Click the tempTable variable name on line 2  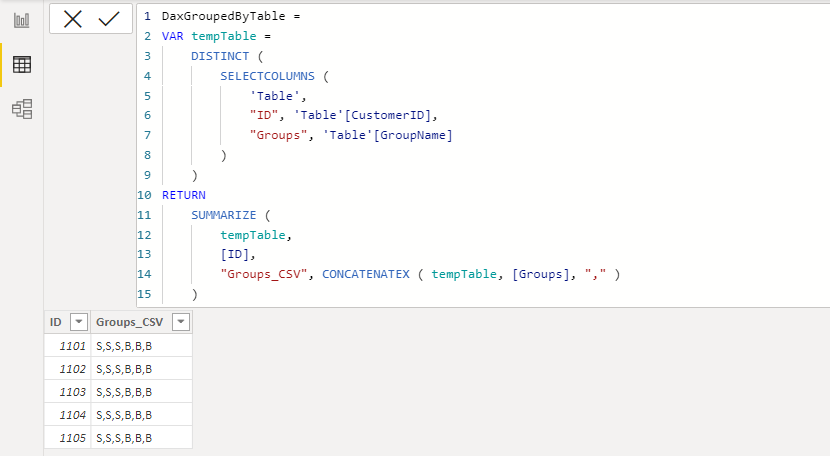[223, 36]
